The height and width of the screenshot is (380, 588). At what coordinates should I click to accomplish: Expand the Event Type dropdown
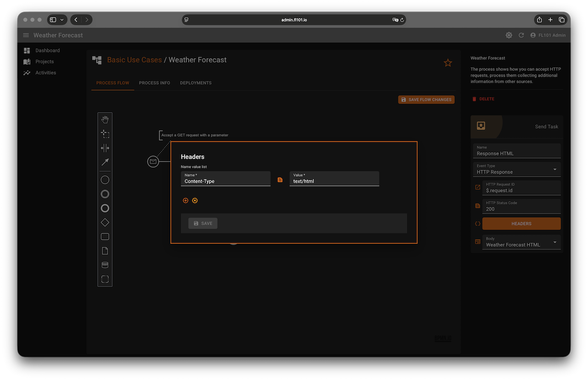[517, 169]
